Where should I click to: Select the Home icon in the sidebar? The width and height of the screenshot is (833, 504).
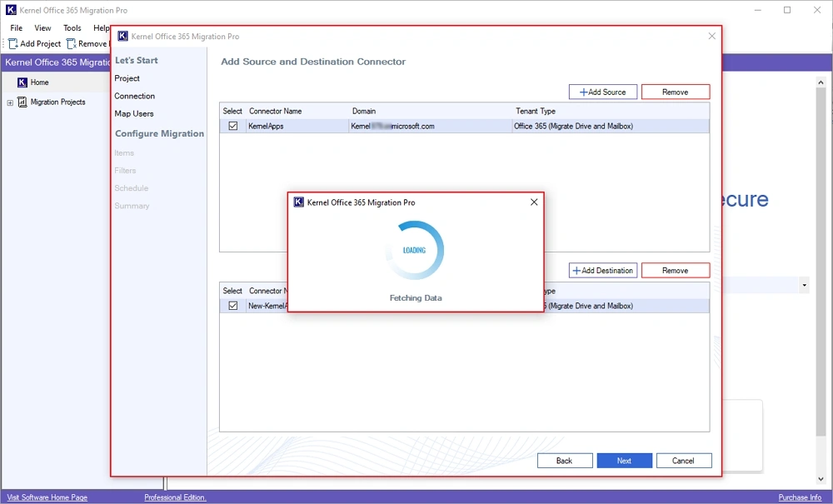click(22, 82)
